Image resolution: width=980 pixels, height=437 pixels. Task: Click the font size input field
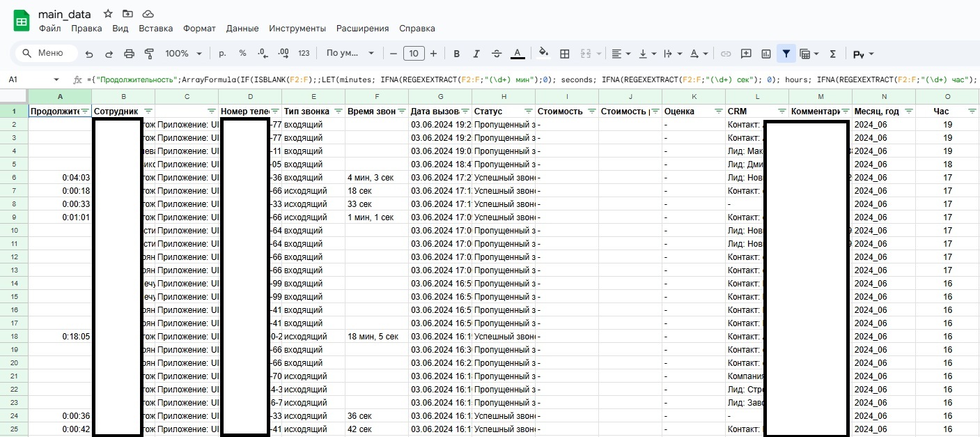tap(414, 54)
